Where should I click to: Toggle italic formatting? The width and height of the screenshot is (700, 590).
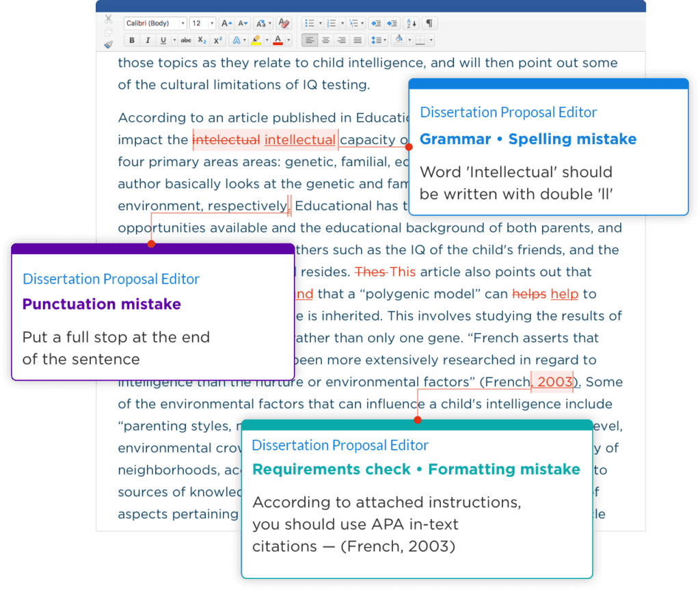[x=148, y=40]
